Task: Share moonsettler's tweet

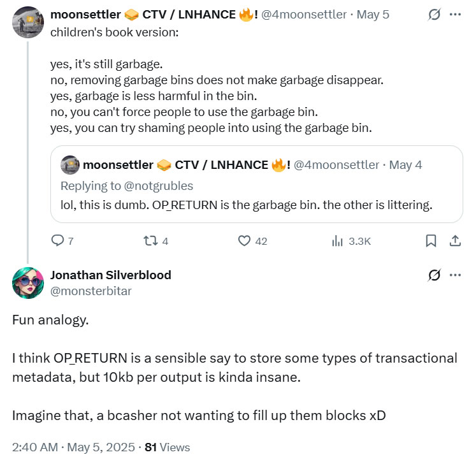Action: pos(456,241)
